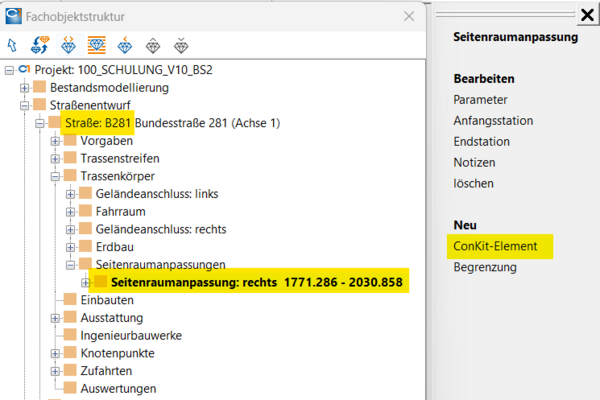Select Geländeanschluss: rechts tree item
The height and width of the screenshot is (400, 600).
(x=161, y=229)
